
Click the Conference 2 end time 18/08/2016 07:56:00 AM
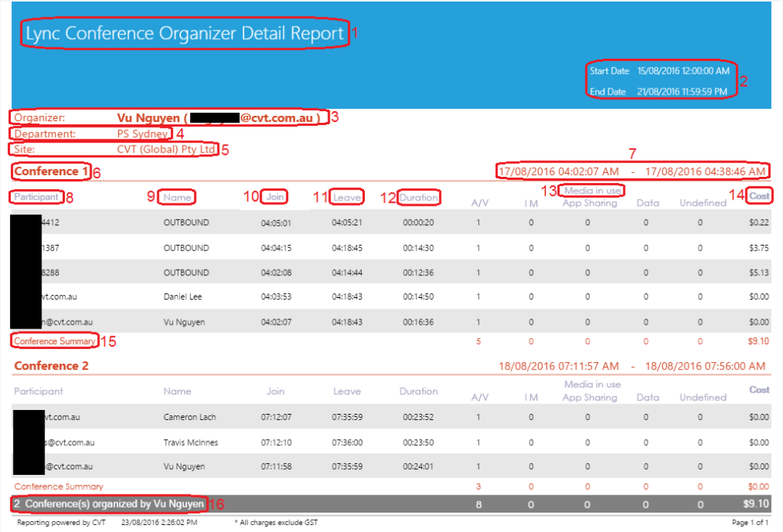pos(705,366)
